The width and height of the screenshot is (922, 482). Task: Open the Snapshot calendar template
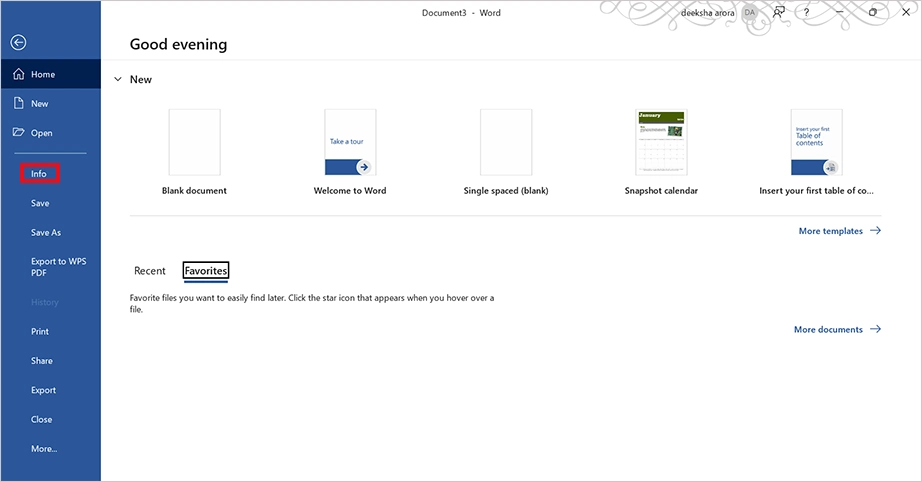pyautogui.click(x=661, y=142)
